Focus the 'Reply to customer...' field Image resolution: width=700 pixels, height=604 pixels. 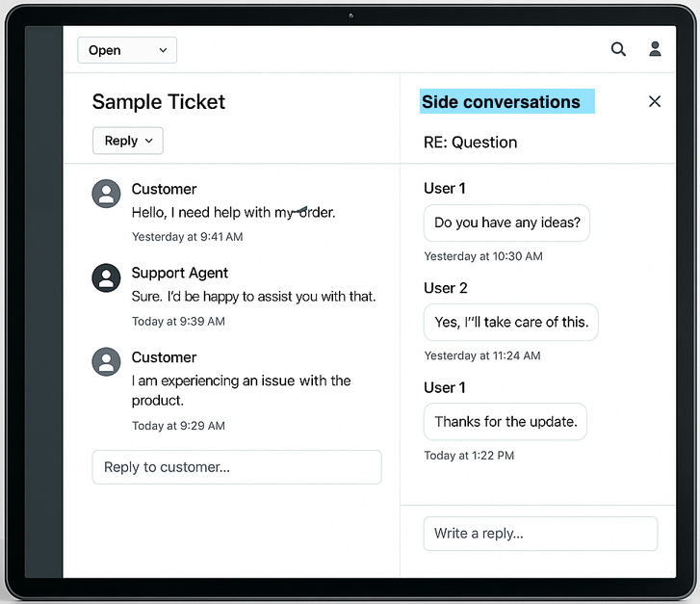(237, 467)
